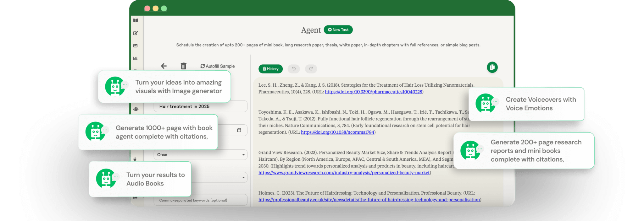Copy output with the copy icon
Screen dimensions: 644x221
492,67
